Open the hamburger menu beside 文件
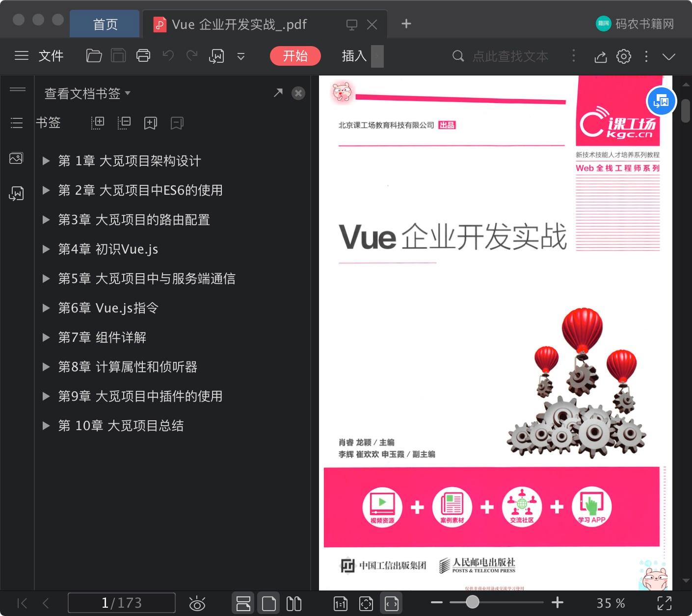 pyautogui.click(x=22, y=56)
